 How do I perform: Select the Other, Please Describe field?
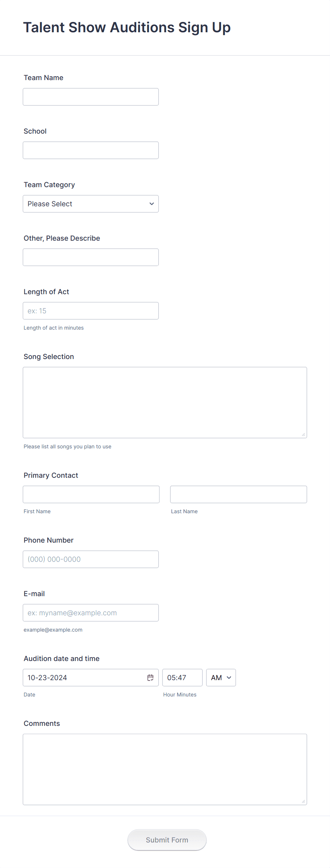90,257
